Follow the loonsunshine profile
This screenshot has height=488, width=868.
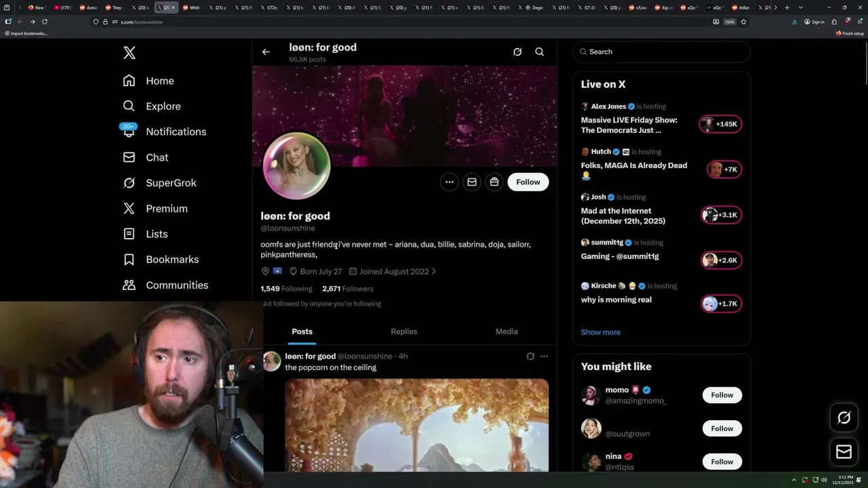pyautogui.click(x=528, y=182)
